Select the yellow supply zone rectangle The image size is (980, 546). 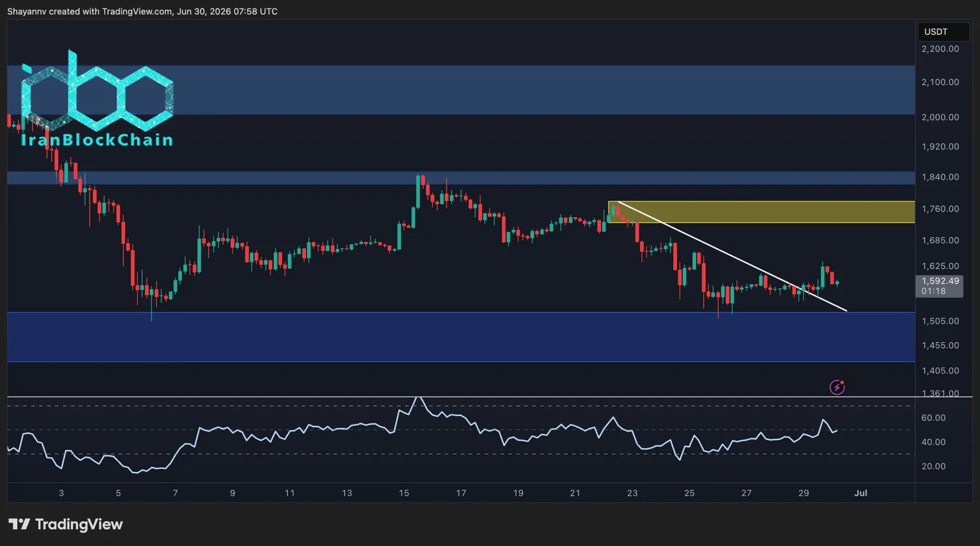(761, 212)
